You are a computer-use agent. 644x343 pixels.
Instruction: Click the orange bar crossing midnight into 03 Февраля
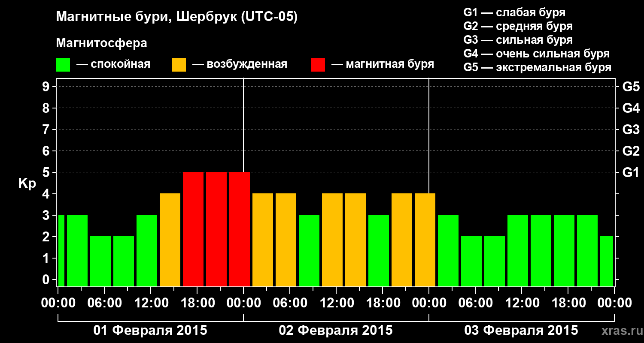pos(425,240)
